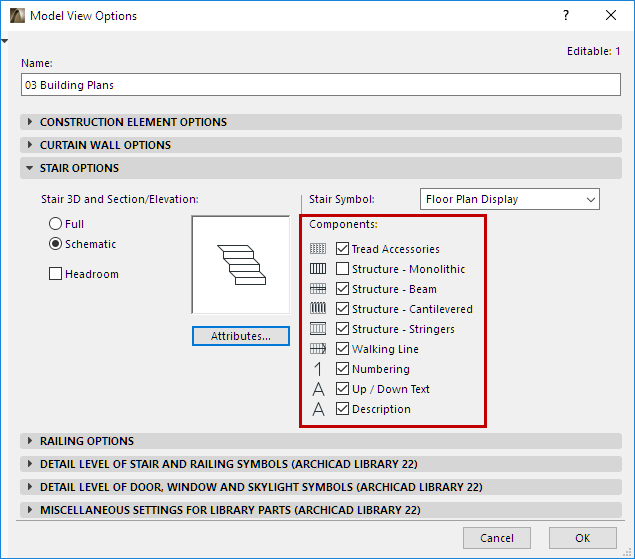This screenshot has height=559, width=635.
Task: Uncheck Numbering checkbox
Action: pyautogui.click(x=342, y=369)
